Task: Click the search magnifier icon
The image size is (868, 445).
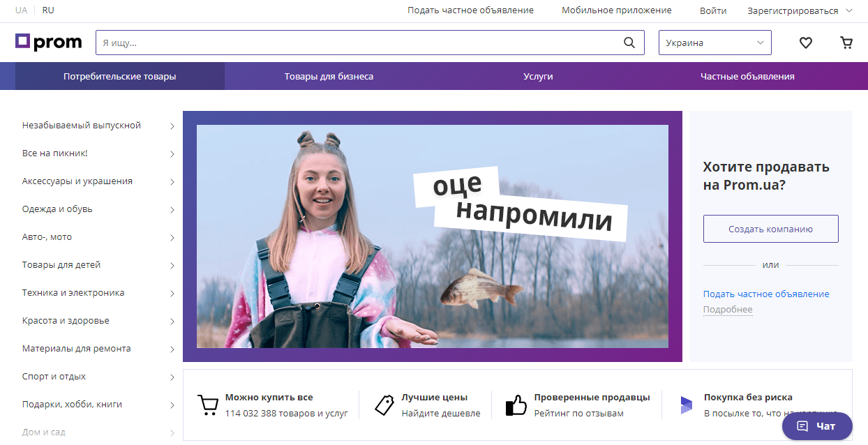Action: tap(629, 43)
